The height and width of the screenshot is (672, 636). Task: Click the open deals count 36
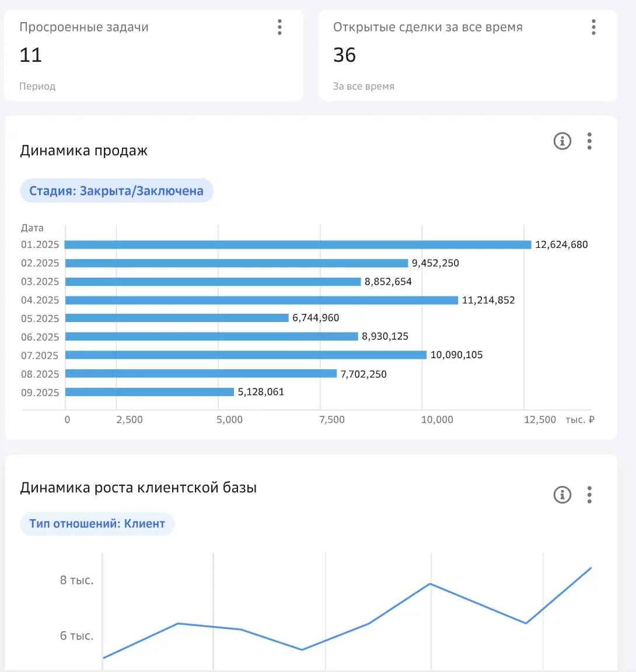[x=345, y=55]
